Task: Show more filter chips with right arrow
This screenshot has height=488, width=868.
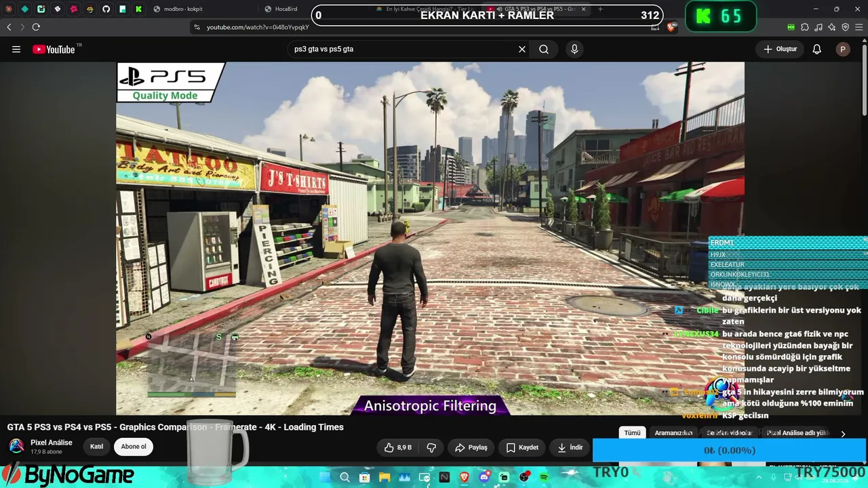Action: 843,434
